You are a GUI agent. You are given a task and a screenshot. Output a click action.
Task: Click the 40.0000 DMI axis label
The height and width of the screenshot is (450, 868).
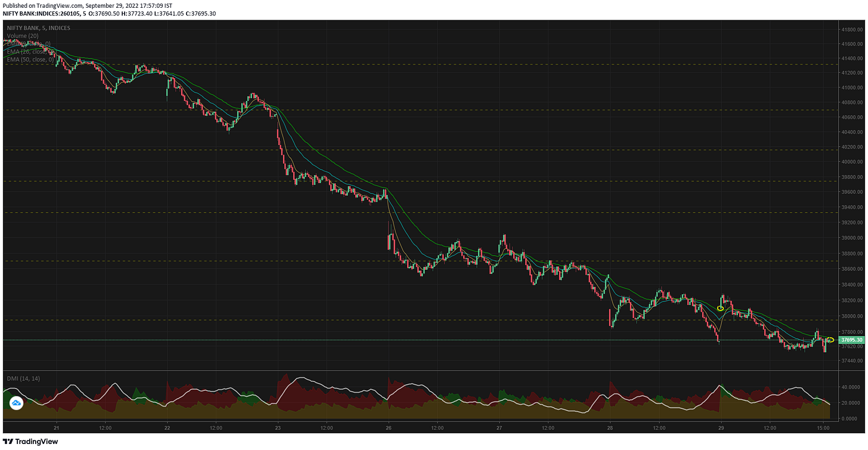point(851,387)
